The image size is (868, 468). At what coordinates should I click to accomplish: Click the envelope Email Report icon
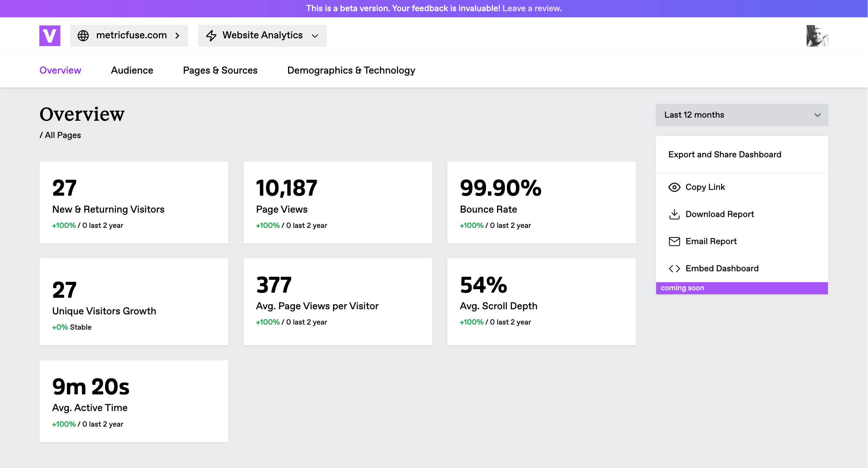pos(674,241)
